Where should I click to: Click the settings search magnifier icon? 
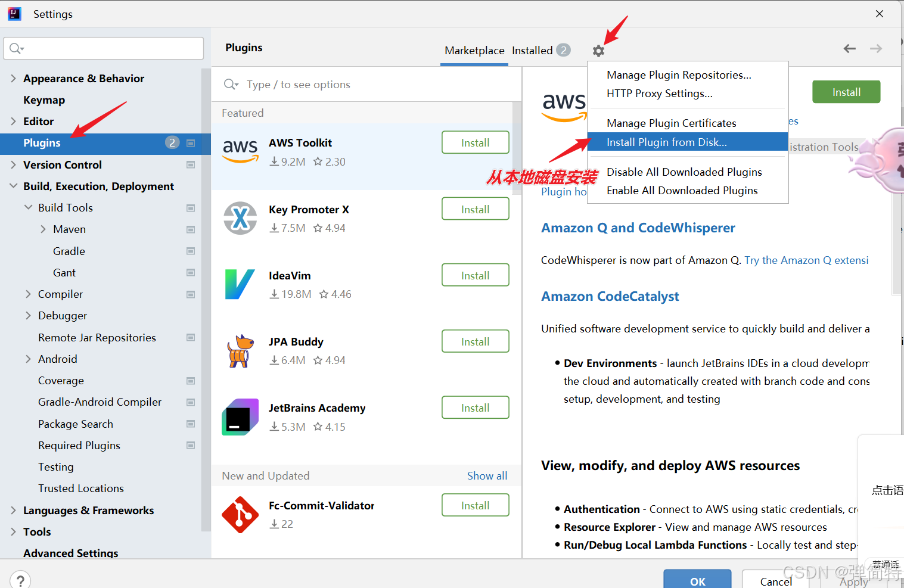(x=16, y=48)
